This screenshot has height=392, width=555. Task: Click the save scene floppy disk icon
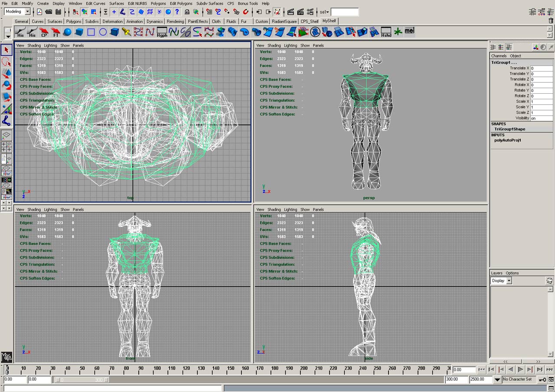point(58,12)
